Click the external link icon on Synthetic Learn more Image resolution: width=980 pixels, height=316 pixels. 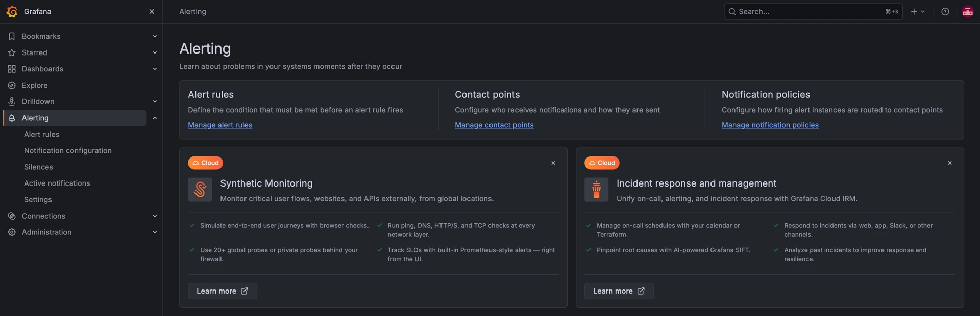tap(244, 291)
